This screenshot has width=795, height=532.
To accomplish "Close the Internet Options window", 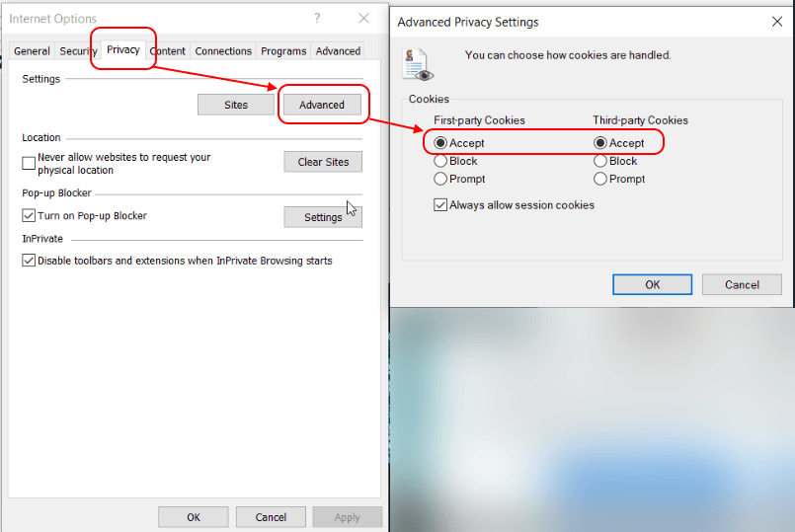I will (363, 19).
